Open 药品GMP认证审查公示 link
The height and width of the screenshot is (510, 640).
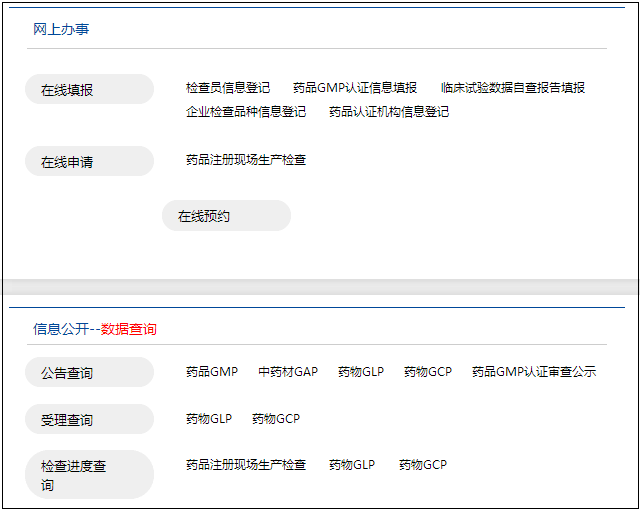pyautogui.click(x=534, y=372)
